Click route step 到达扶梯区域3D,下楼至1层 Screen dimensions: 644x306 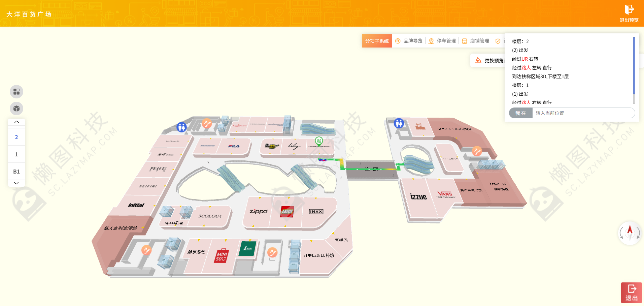pyautogui.click(x=540, y=76)
